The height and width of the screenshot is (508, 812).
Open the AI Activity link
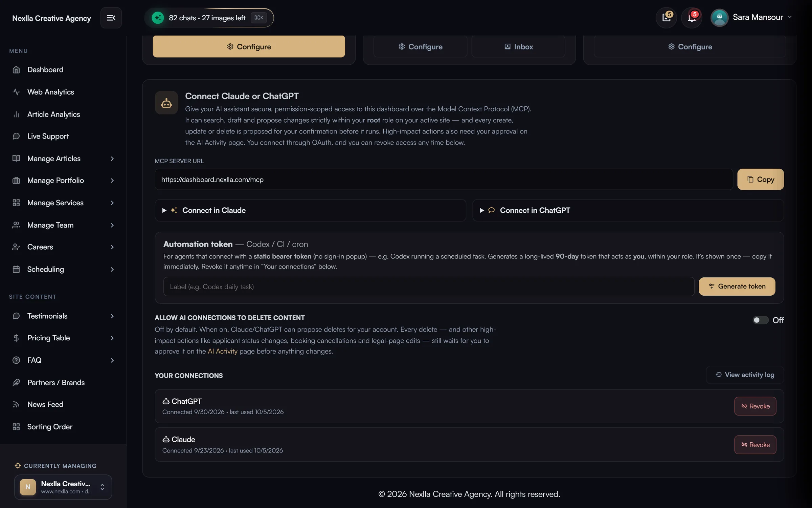click(222, 351)
